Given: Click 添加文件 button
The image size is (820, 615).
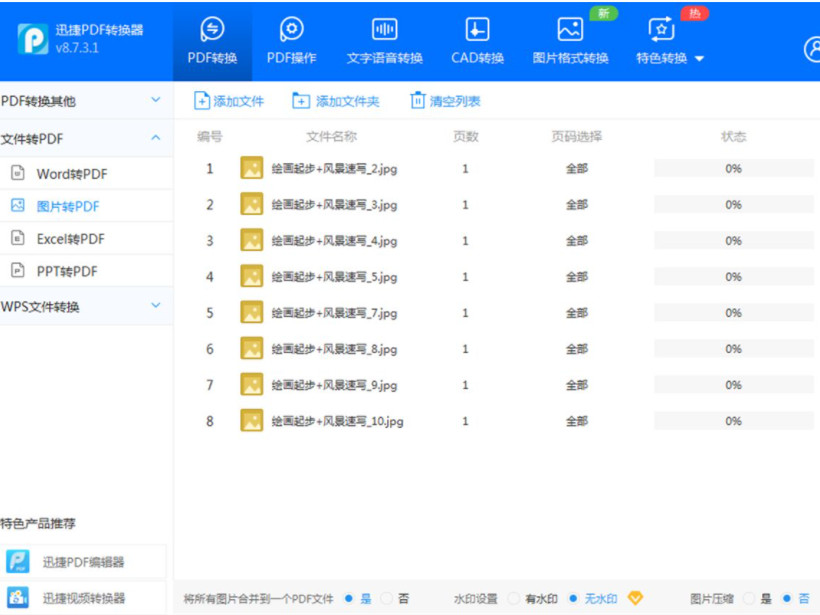Looking at the screenshot, I should (x=229, y=100).
